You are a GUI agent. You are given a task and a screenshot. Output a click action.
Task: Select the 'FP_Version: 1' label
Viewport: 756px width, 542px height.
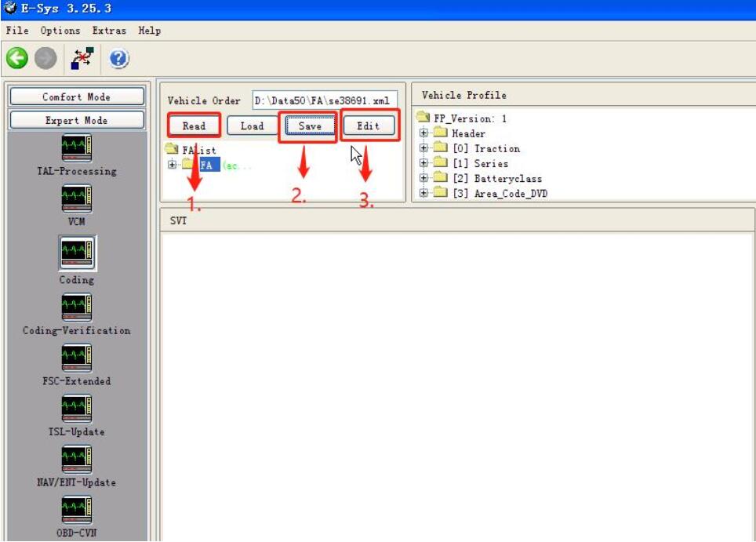tap(470, 118)
